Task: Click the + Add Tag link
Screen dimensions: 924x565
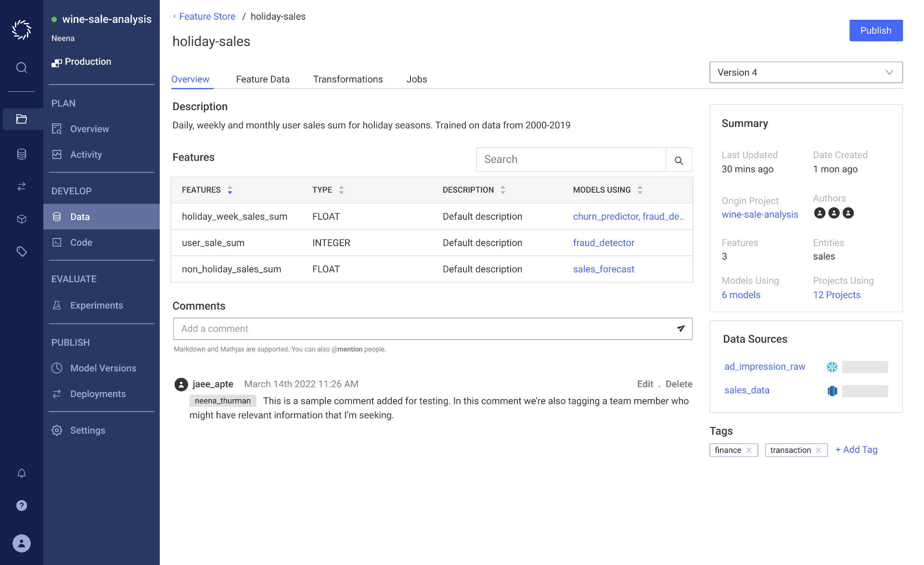Action: point(856,450)
